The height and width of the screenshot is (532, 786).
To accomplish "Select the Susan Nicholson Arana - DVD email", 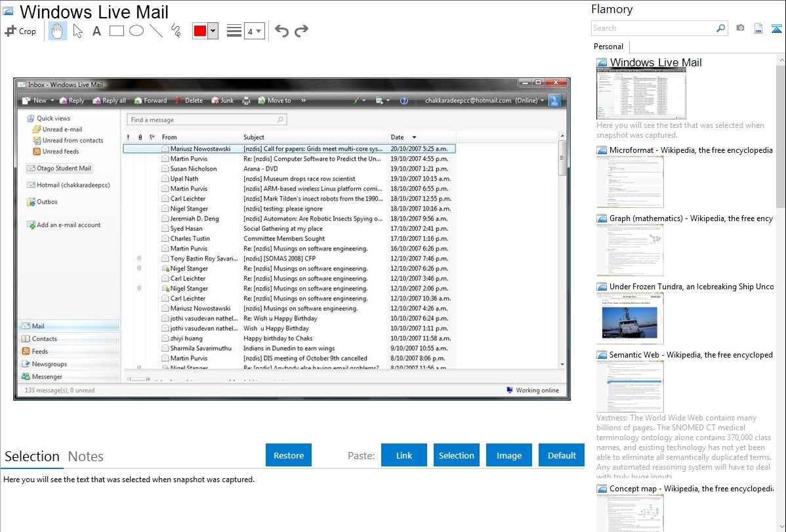I will 289,169.
